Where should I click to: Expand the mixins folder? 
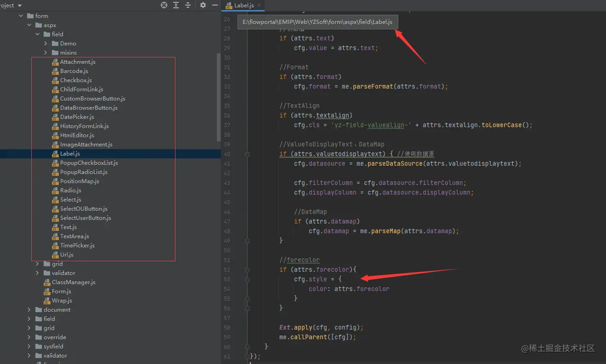tap(46, 53)
